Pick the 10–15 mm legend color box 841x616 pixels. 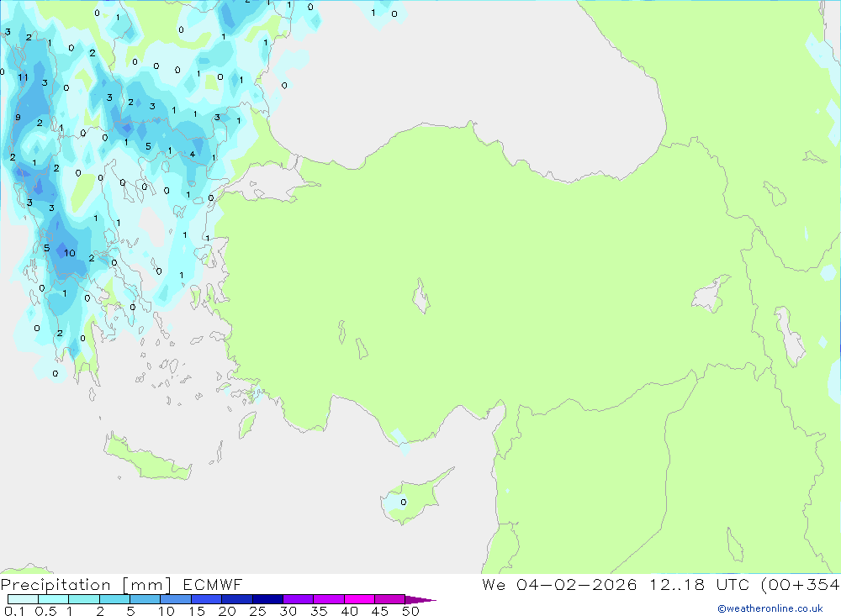coord(176,599)
